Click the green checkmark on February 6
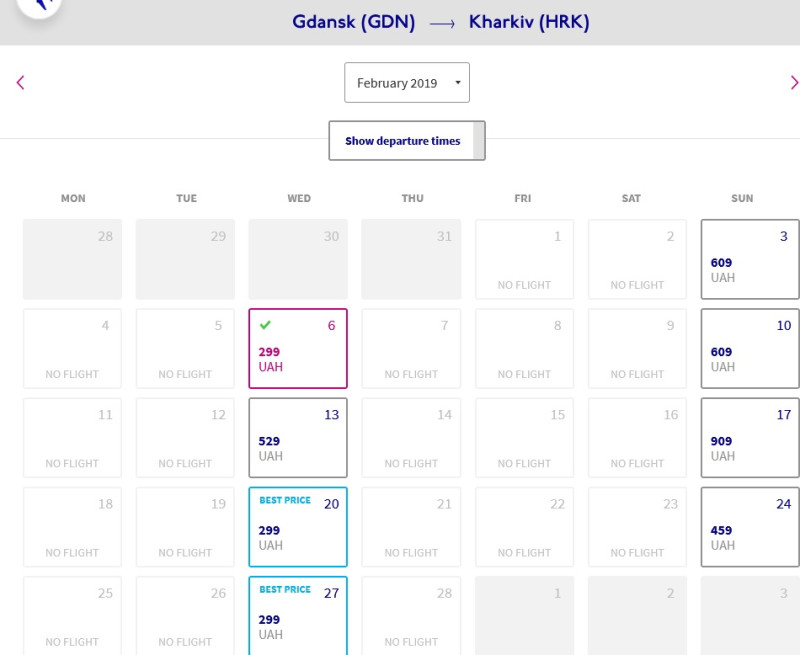Image resolution: width=800 pixels, height=655 pixels. (265, 324)
